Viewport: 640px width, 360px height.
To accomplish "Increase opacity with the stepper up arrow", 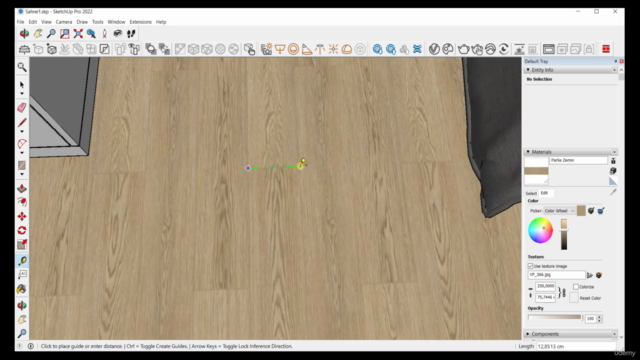I will [599, 317].
